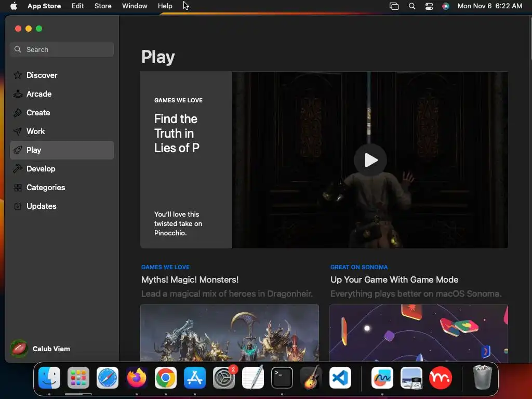Go to the Arcade sidebar label
Image resolution: width=532 pixels, height=399 pixels.
coord(39,94)
